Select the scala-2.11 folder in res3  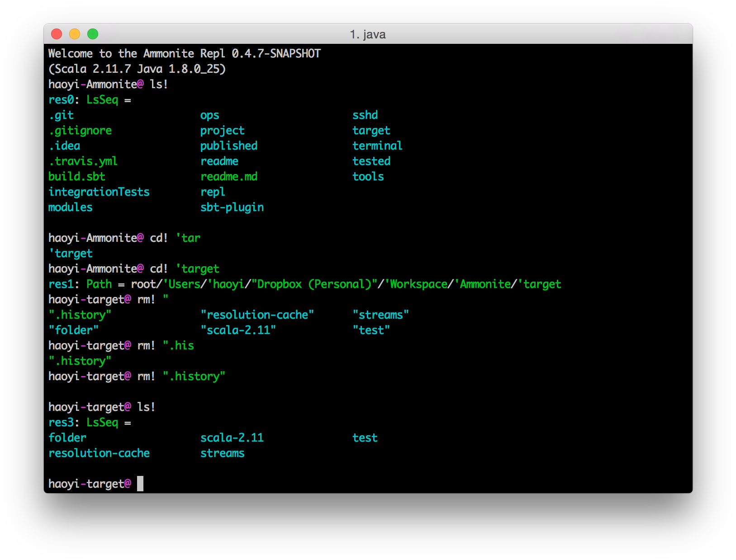click(232, 438)
